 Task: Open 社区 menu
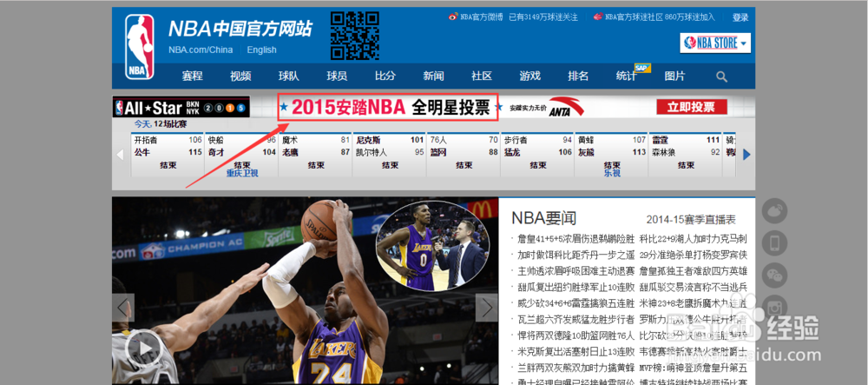pyautogui.click(x=482, y=76)
